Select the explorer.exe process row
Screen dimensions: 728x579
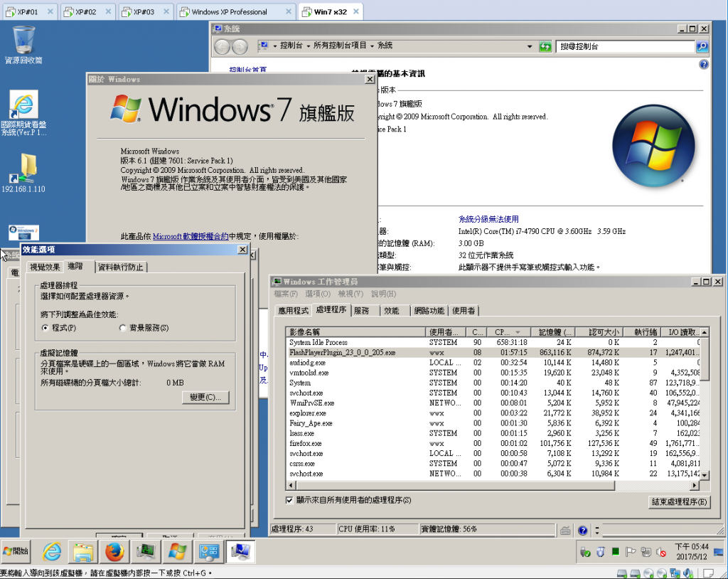click(493, 413)
